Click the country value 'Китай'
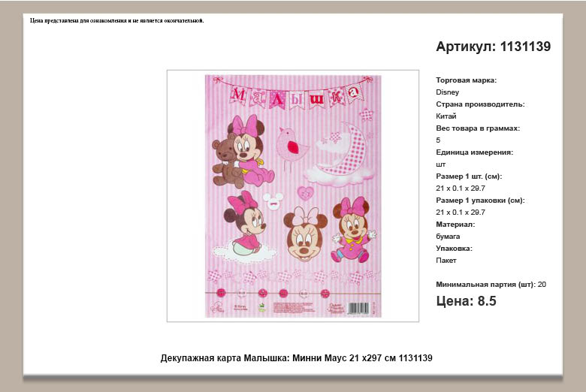Image resolution: width=586 pixels, height=392 pixels. pos(446,116)
